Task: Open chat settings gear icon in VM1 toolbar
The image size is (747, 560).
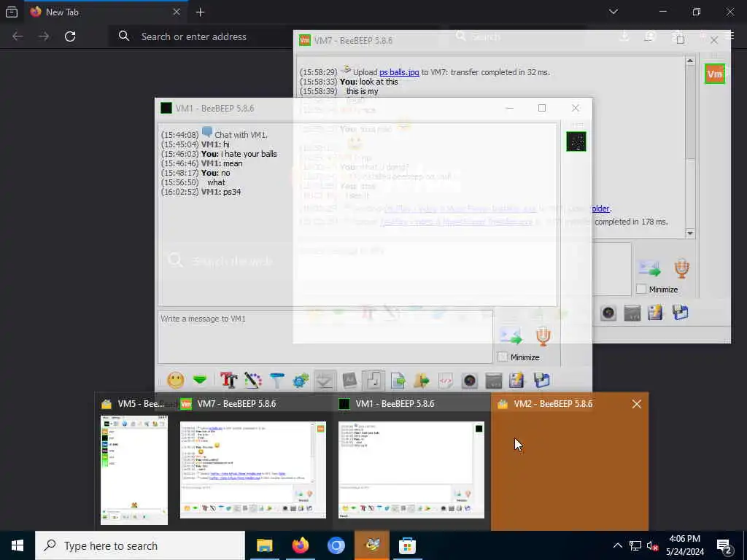Action: pos(301,380)
